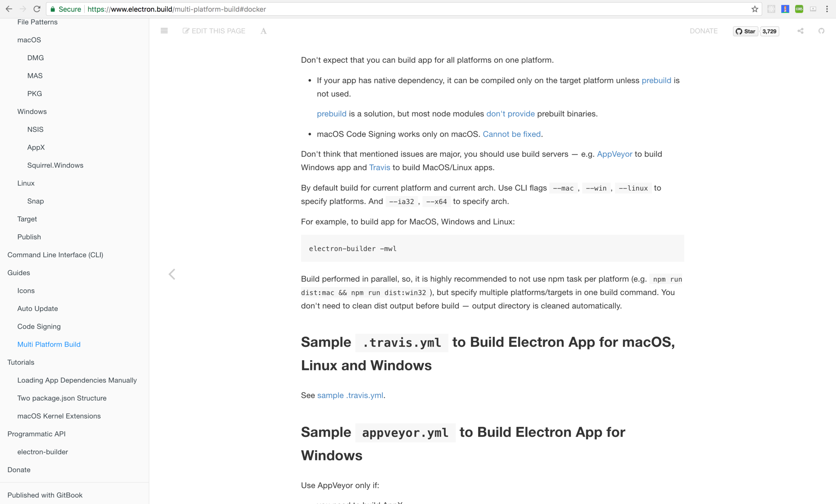Open the GitHub icon at top right
The width and height of the screenshot is (836, 504).
[821, 31]
